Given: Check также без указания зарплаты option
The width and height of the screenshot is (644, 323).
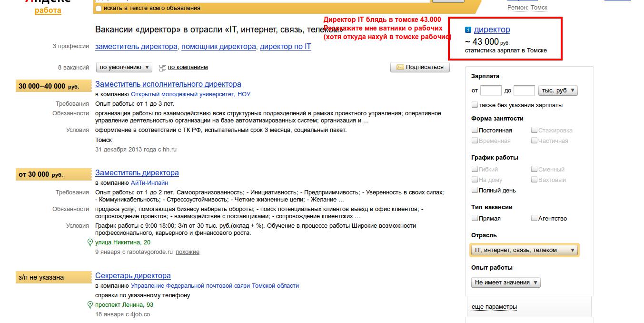Looking at the screenshot, I should click(x=475, y=105).
